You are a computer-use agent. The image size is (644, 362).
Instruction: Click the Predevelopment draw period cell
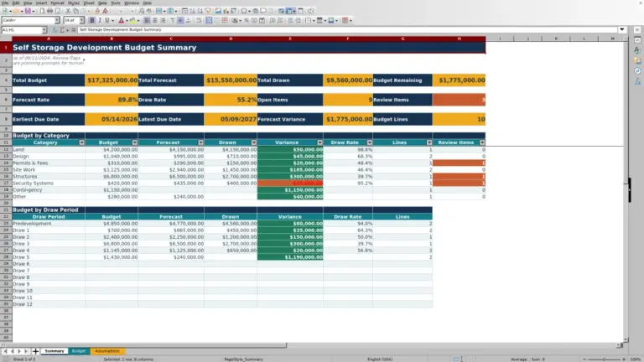point(49,223)
